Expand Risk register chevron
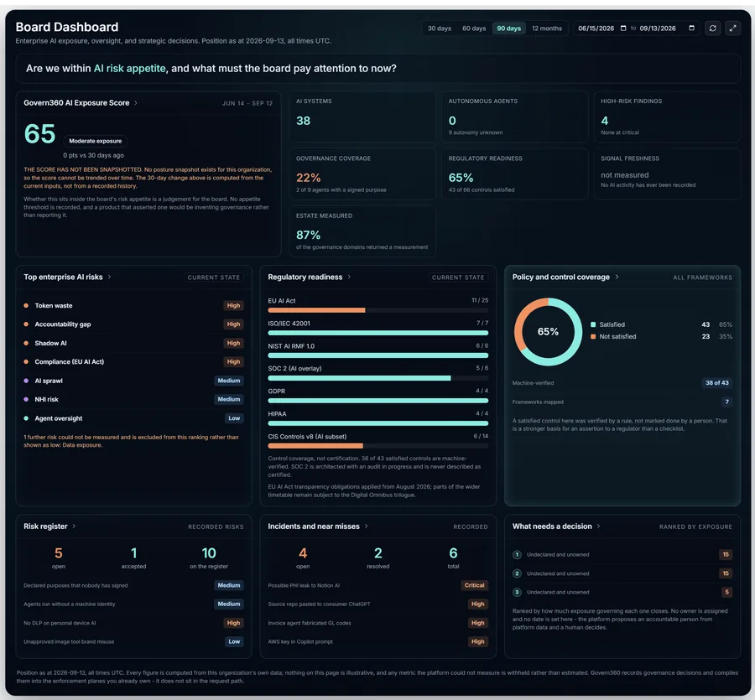This screenshot has height=700, width=755. 74,526
